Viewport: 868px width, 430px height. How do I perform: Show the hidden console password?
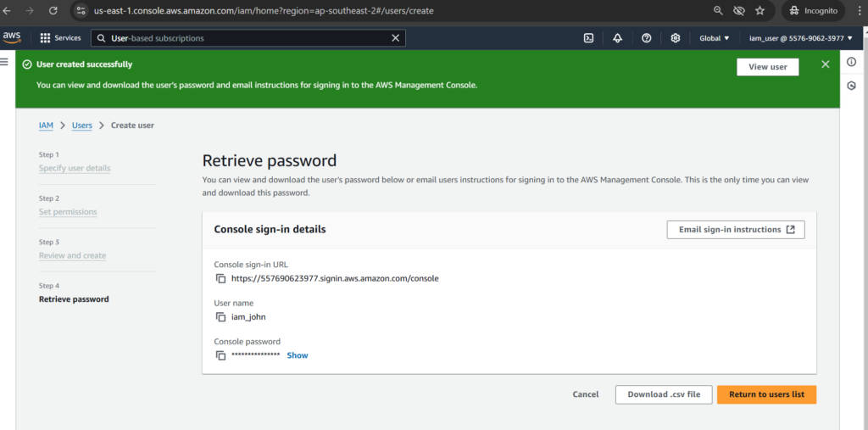298,355
